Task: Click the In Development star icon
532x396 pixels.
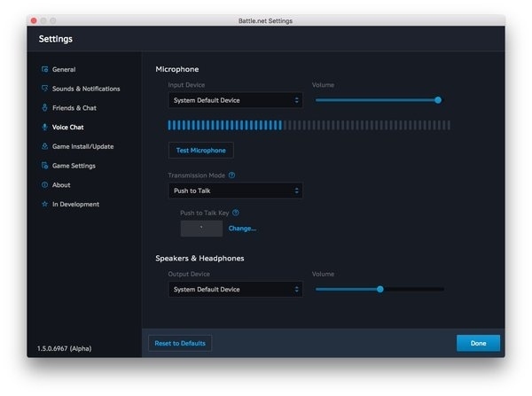Action: coord(45,204)
